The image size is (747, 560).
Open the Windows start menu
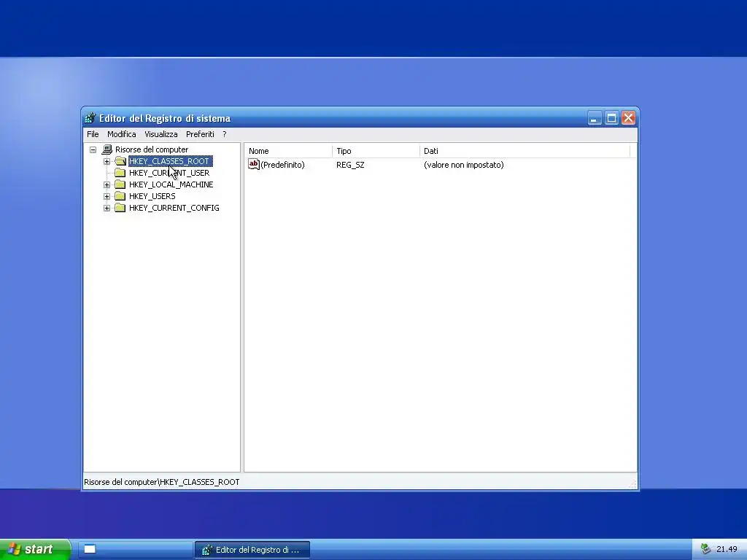(x=35, y=550)
